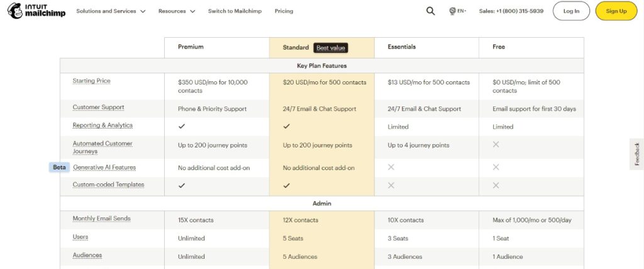
Task: Expand Solutions and Services menu
Action: coord(111,11)
